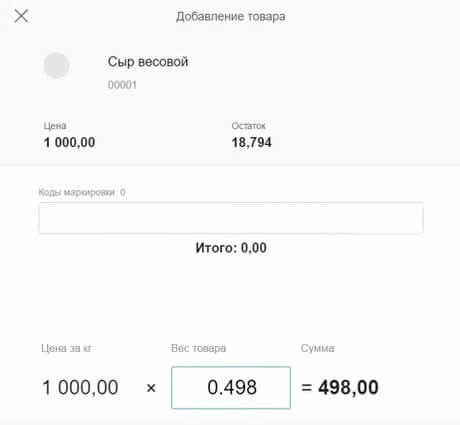Select the price value 1 000,00 under Цена
Screen dimensions: 460x425
69,143
